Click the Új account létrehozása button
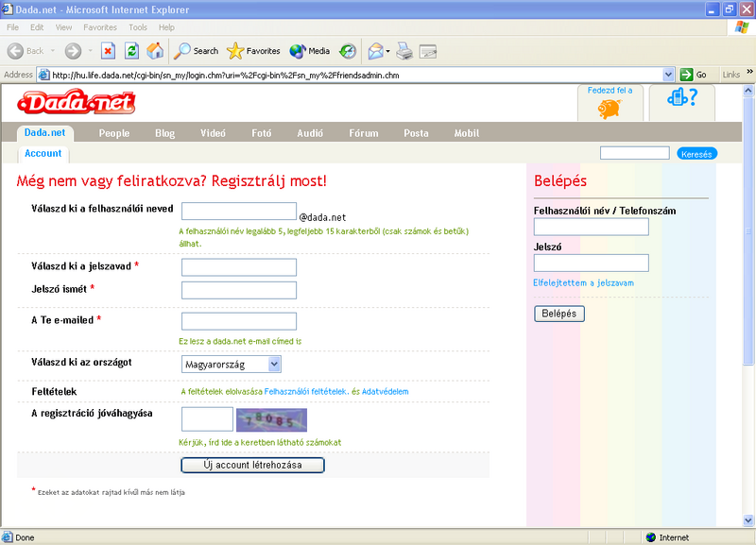This screenshot has height=545, width=756. [x=252, y=465]
